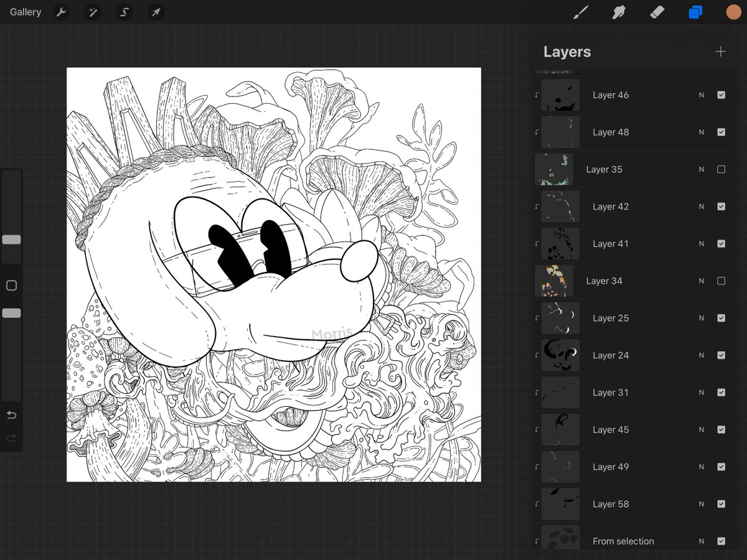Return to the Gallery

click(26, 12)
